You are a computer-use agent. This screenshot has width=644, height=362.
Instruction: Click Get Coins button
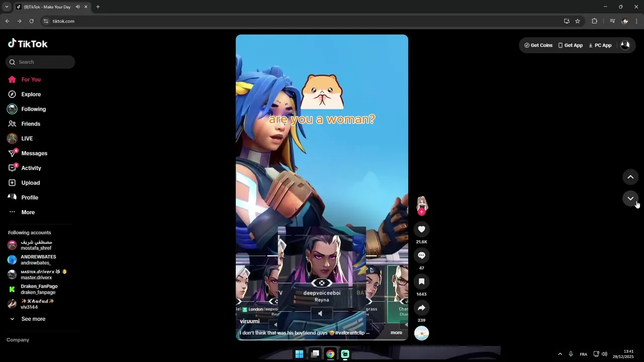tap(538, 45)
